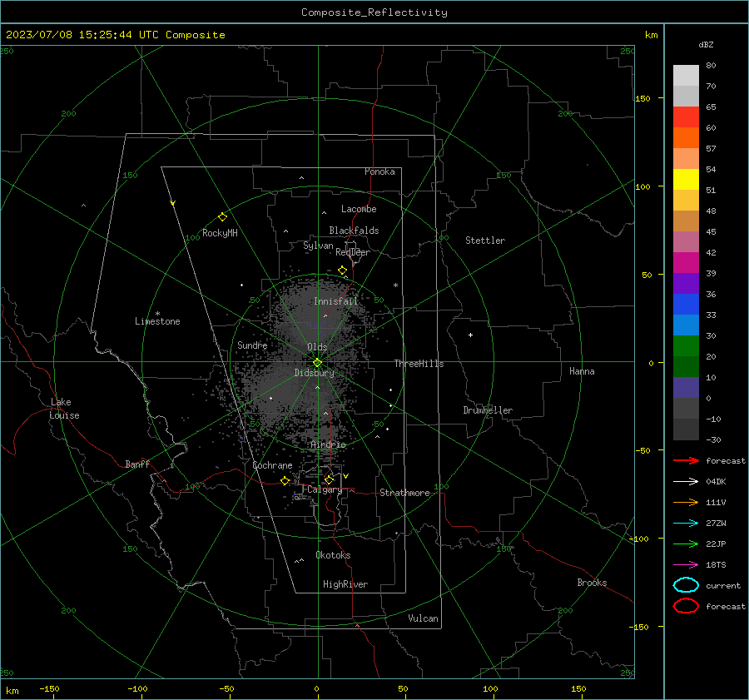Click the cyan current ellipse legend icon
Image resolution: width=749 pixels, height=700 pixels.
coord(686,585)
